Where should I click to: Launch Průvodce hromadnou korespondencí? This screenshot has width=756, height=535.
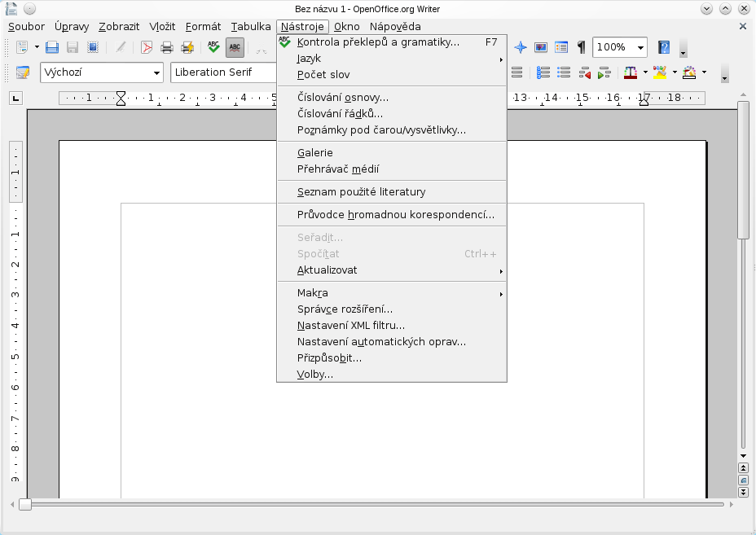392,215
